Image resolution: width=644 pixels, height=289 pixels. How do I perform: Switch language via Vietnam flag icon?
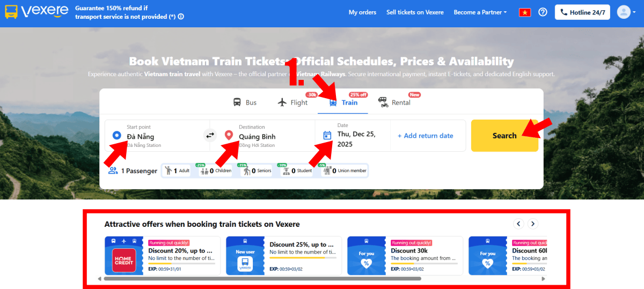(x=525, y=12)
